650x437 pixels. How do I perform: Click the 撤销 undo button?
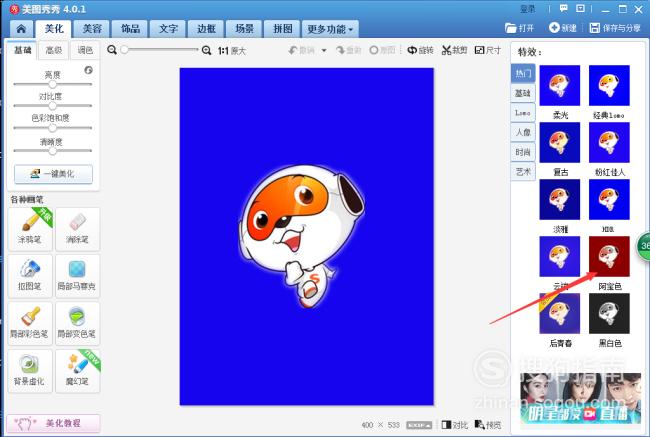302,50
